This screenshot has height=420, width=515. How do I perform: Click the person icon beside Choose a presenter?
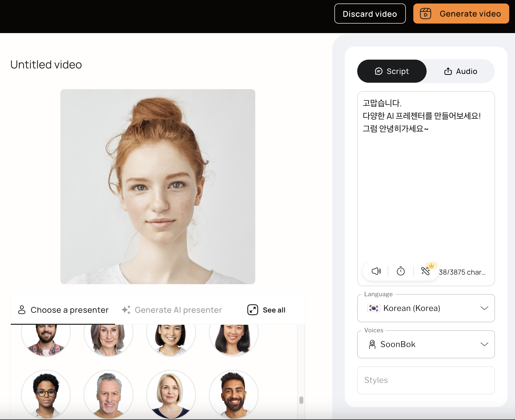click(22, 310)
